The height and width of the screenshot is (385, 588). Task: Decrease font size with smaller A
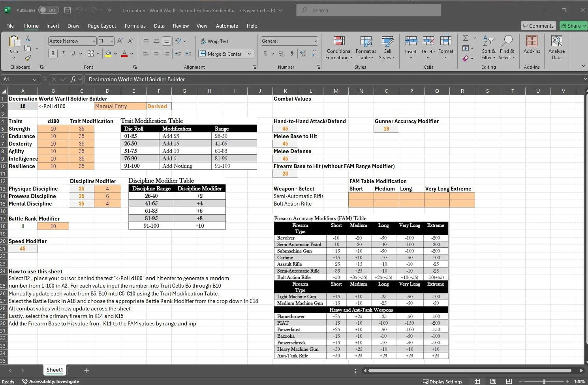[x=131, y=41]
